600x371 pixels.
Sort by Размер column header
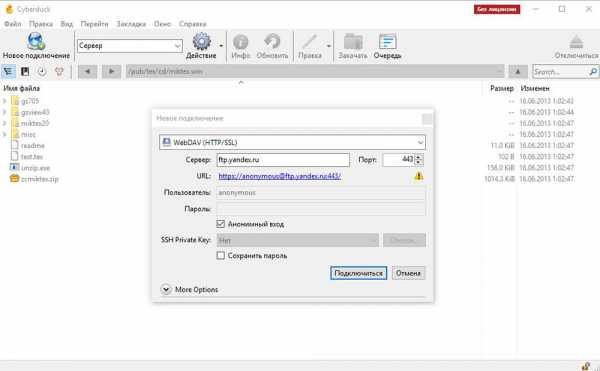[x=502, y=88]
